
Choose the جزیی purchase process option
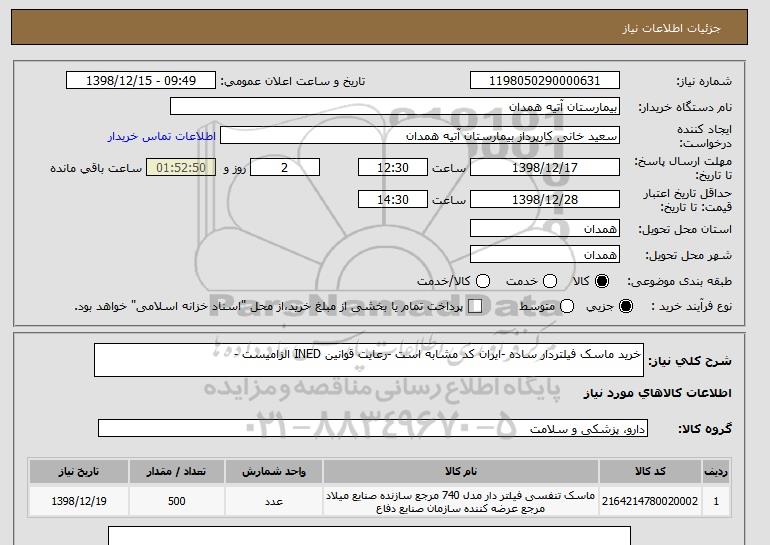click(x=626, y=306)
